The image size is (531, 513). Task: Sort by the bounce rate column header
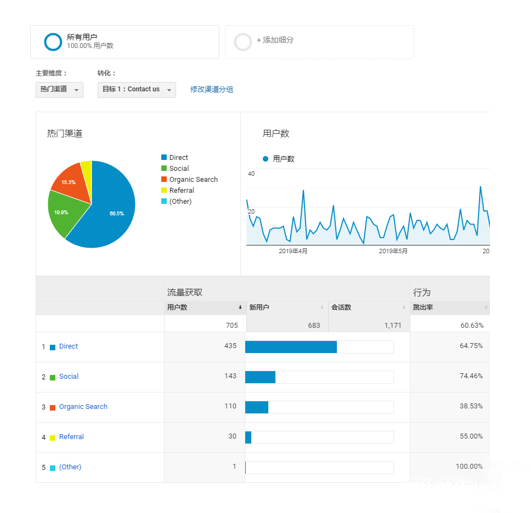click(450, 307)
